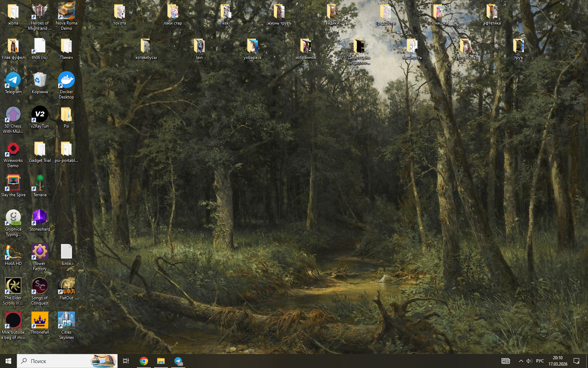Select the yobapack folder

(253, 49)
